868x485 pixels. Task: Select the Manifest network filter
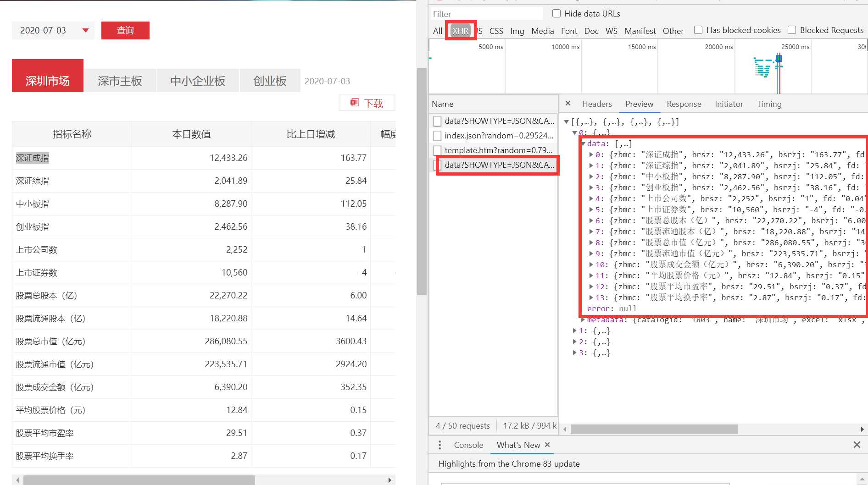coord(640,31)
